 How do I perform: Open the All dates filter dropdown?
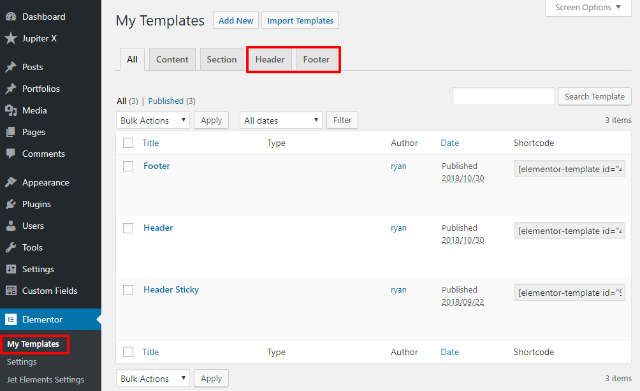tap(281, 120)
